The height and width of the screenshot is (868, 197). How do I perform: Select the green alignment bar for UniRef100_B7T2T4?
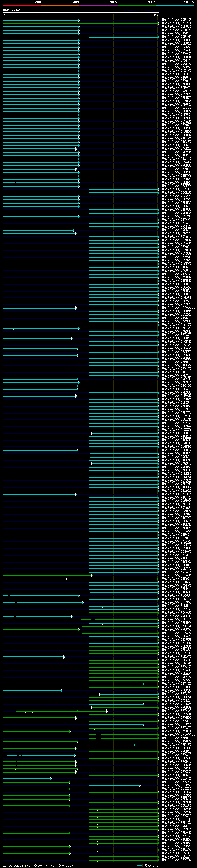[x=81, y=24]
